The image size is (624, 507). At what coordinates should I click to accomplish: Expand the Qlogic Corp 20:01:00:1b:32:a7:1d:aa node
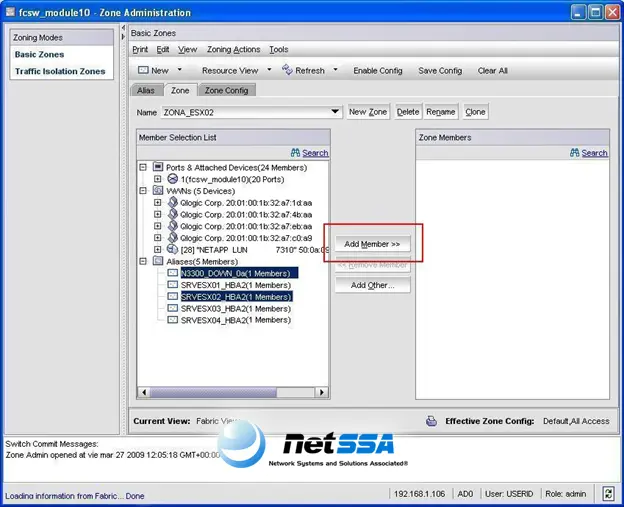point(158,203)
